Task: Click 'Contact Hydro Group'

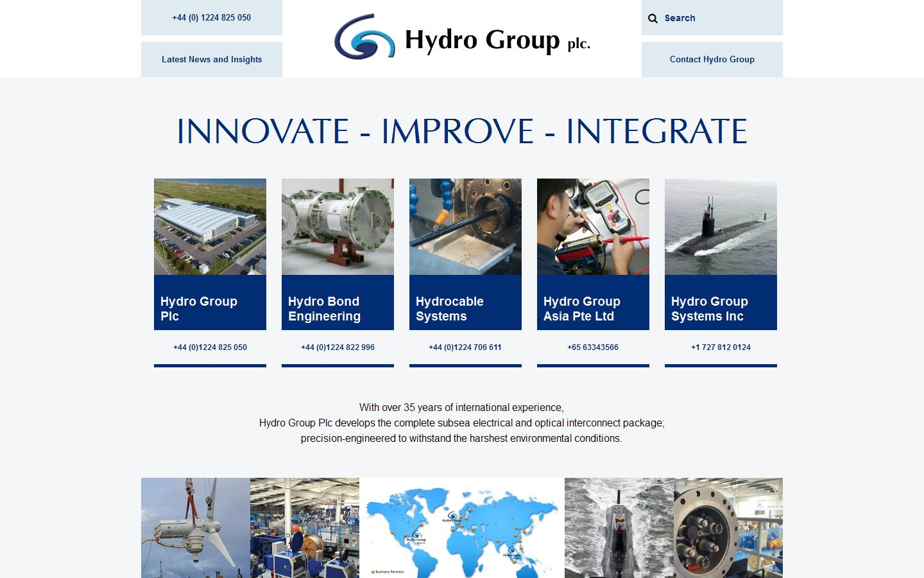Action: [x=712, y=59]
